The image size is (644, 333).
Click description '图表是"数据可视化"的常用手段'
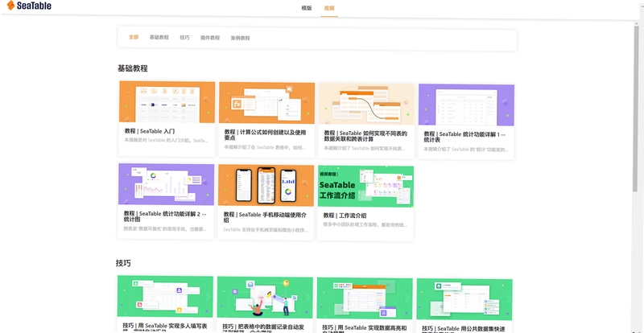point(165,229)
